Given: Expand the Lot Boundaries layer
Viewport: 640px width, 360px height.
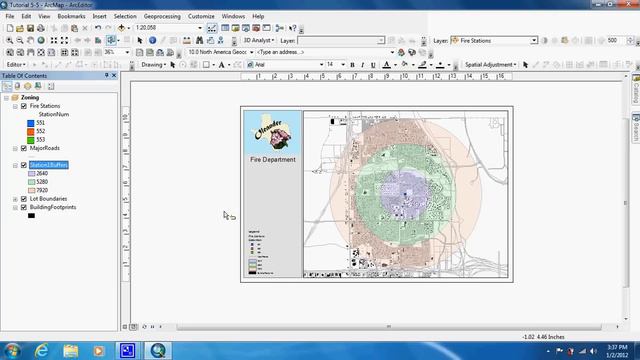Looking at the screenshot, I should click(15, 199).
